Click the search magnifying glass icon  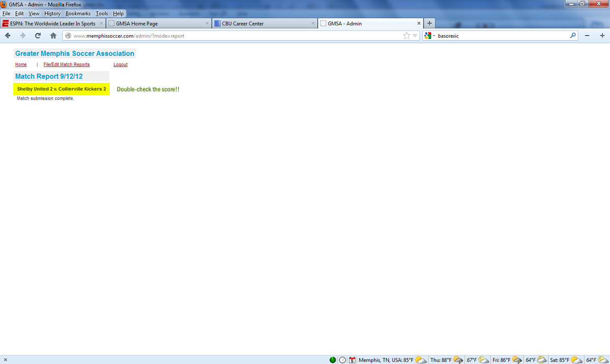tap(573, 36)
